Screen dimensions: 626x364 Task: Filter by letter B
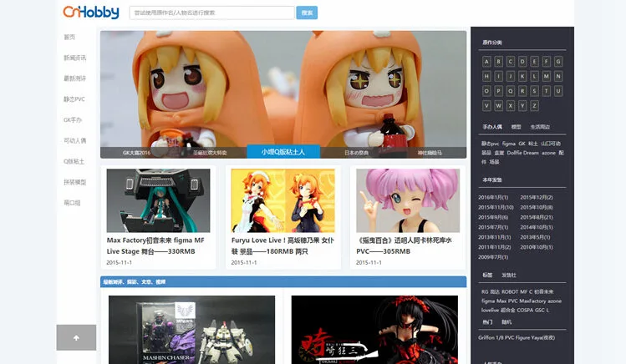pos(498,62)
